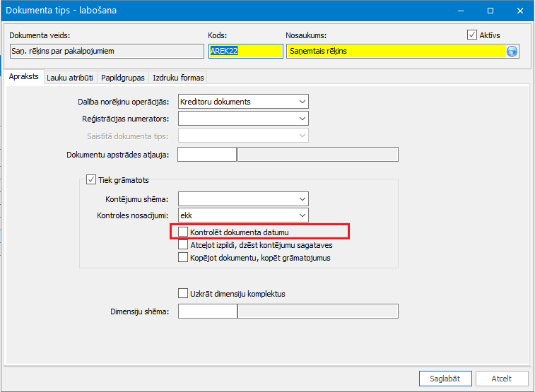The width and height of the screenshot is (535, 392).
Task: Click the Saglabāt button
Action: [x=445, y=379]
